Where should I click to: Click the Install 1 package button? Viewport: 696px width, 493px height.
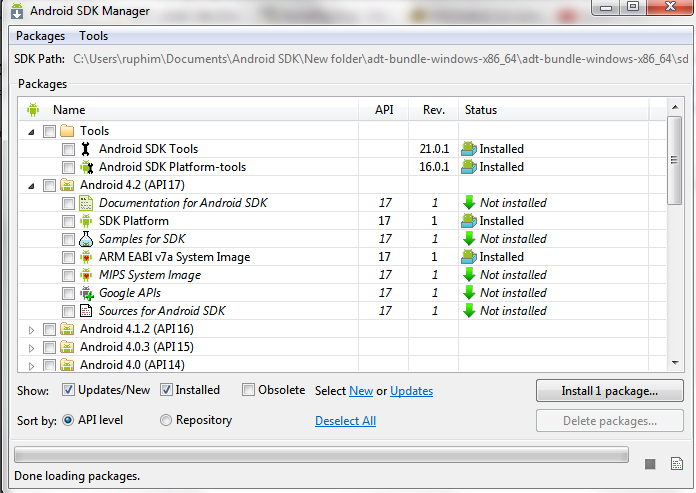coord(609,390)
